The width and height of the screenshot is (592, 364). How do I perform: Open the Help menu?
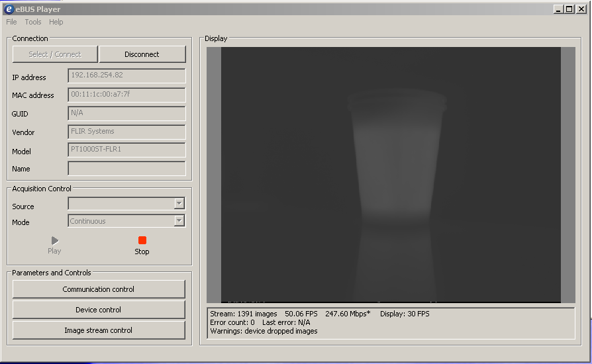pyautogui.click(x=56, y=22)
